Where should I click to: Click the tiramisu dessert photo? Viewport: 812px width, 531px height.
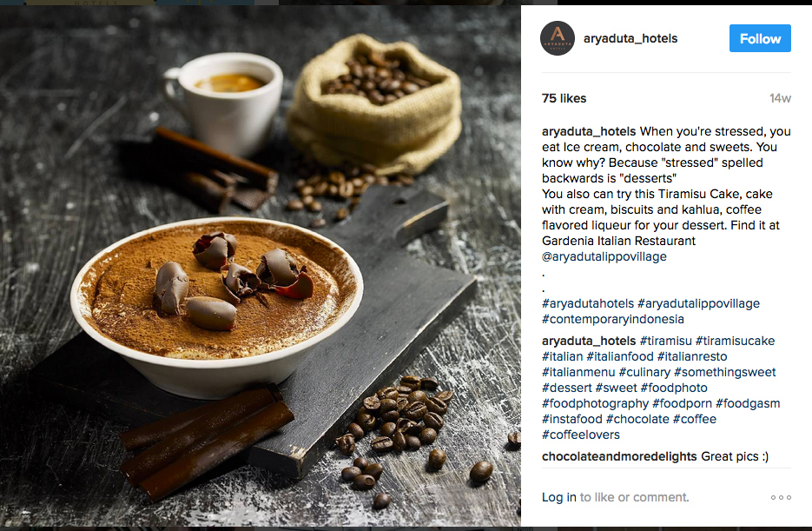(x=260, y=265)
